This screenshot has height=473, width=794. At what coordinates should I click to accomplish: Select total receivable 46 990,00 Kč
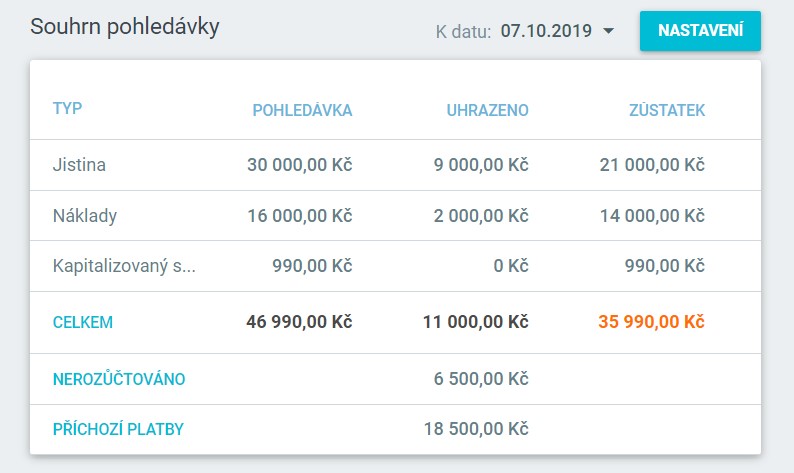[x=299, y=322]
